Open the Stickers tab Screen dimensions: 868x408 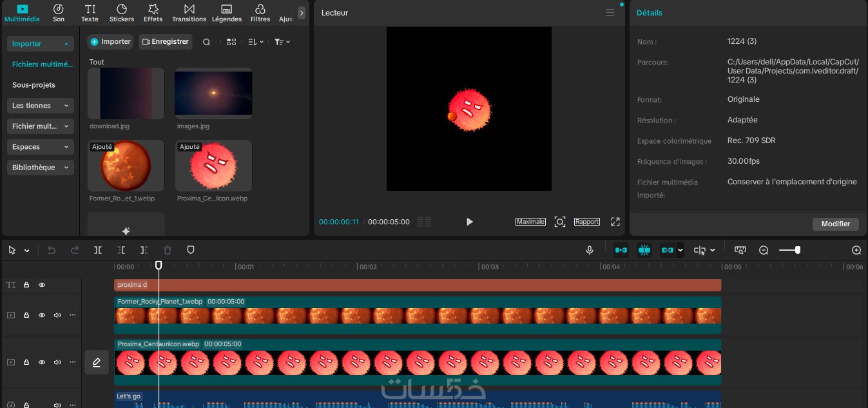tap(122, 13)
